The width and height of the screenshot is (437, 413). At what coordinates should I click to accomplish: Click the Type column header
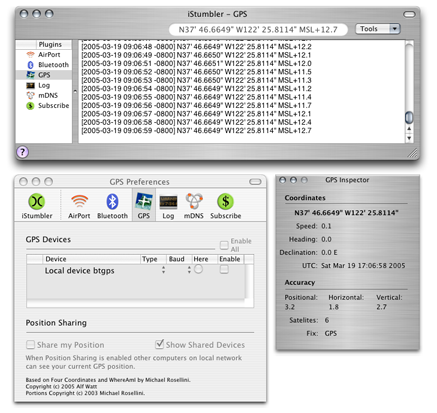(153, 259)
